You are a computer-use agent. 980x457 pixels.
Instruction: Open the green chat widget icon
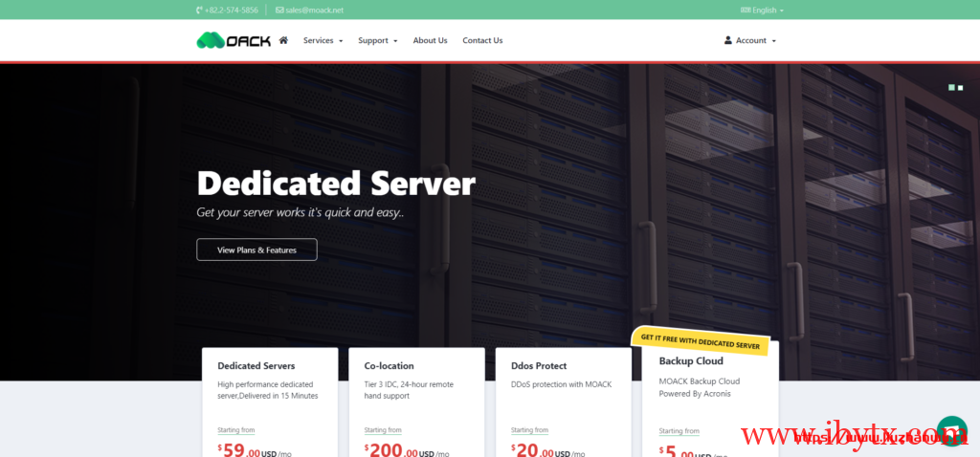pyautogui.click(x=951, y=430)
